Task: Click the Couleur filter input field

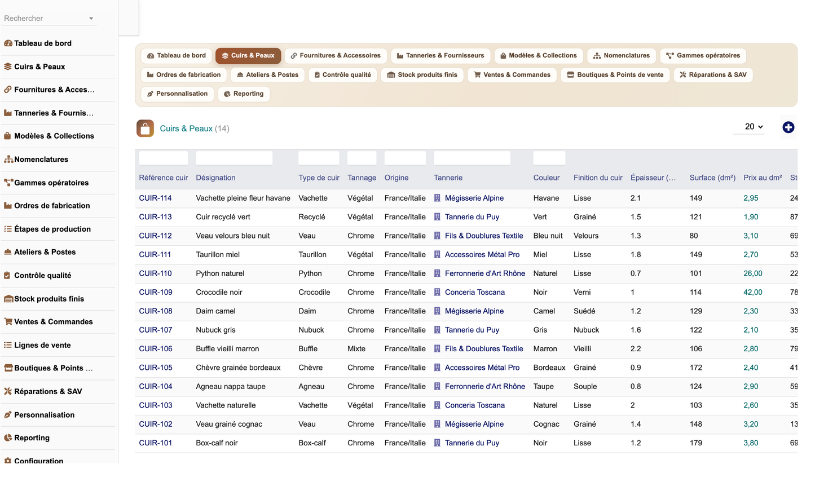Action: pyautogui.click(x=549, y=158)
